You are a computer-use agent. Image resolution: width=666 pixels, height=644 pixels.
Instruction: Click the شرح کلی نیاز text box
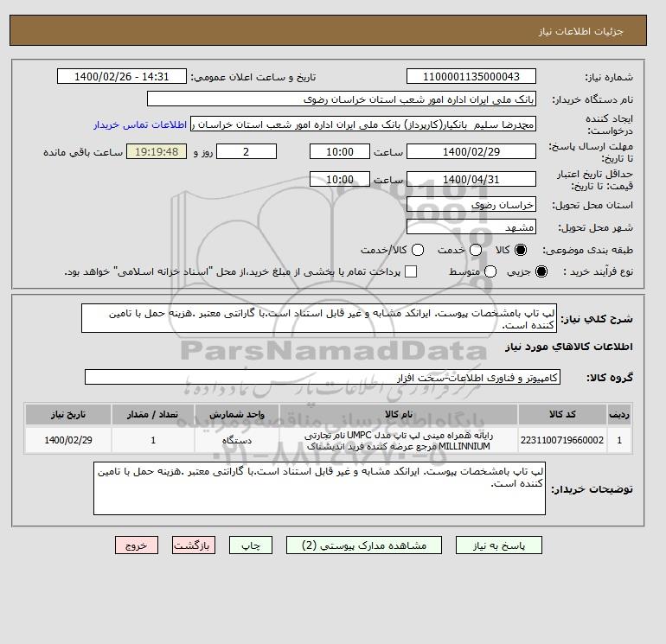click(319, 318)
